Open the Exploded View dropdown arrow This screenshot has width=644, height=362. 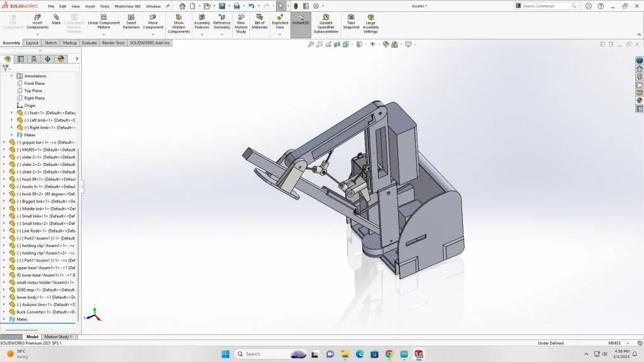280,34
